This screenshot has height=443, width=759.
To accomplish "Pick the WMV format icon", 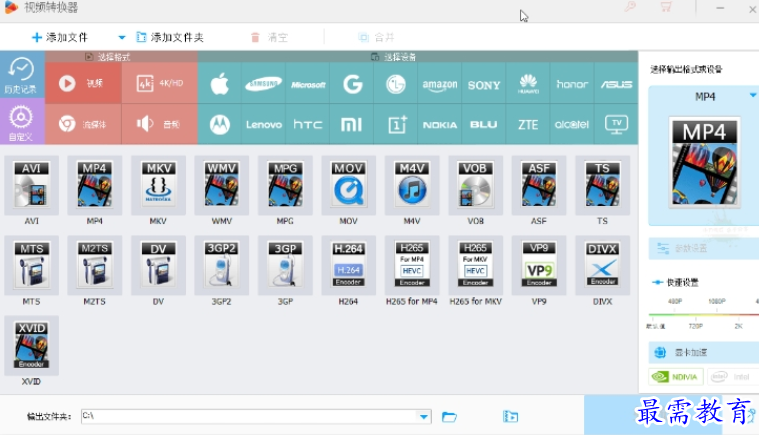I will pyautogui.click(x=222, y=185).
